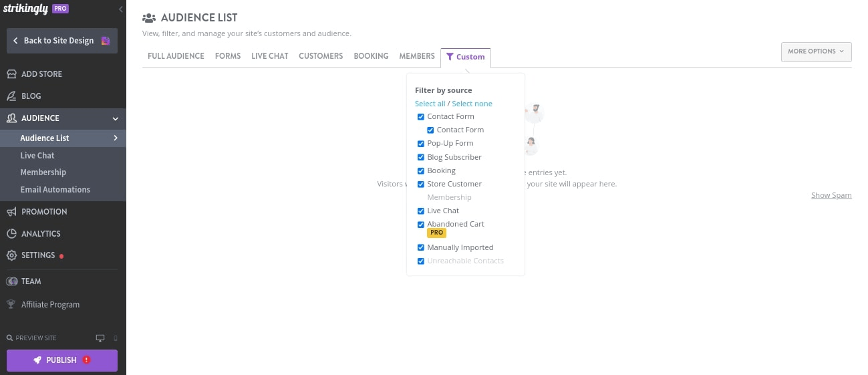The height and width of the screenshot is (375, 868).
Task: Click the PRO badge beside the logo
Action: click(x=60, y=9)
